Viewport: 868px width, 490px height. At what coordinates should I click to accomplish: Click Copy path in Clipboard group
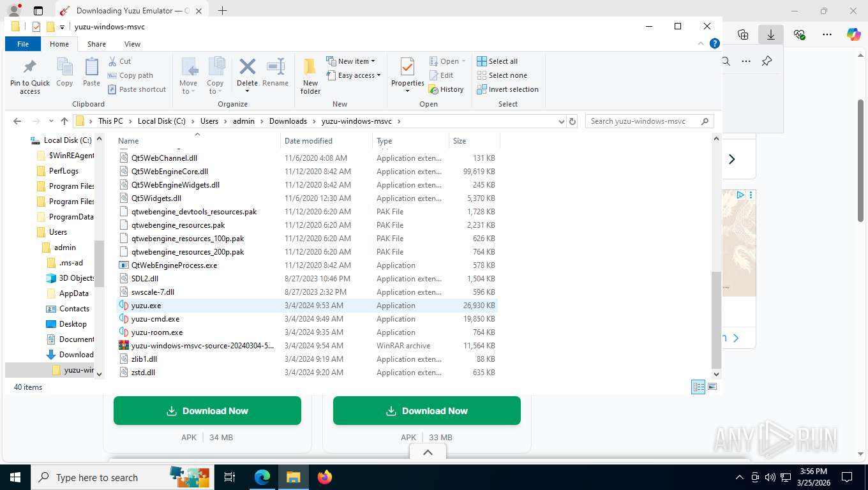click(x=130, y=75)
